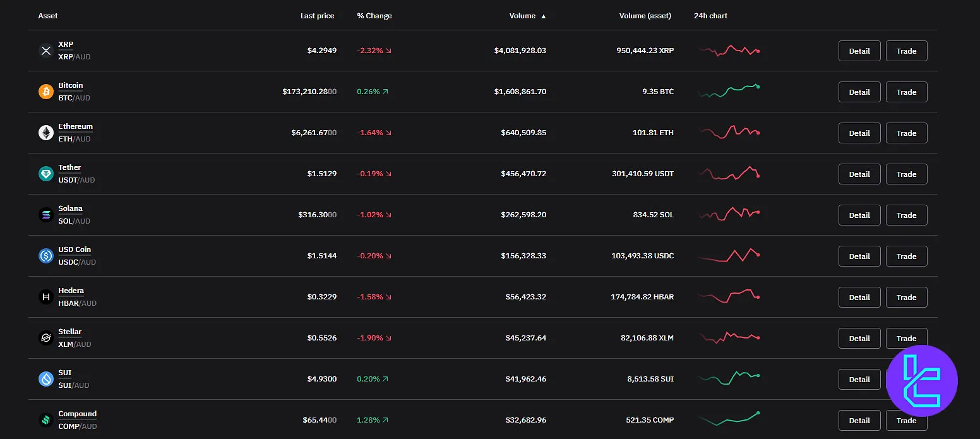Click the Hedera coin icon
Screen dimensions: 980x439
(x=45, y=297)
